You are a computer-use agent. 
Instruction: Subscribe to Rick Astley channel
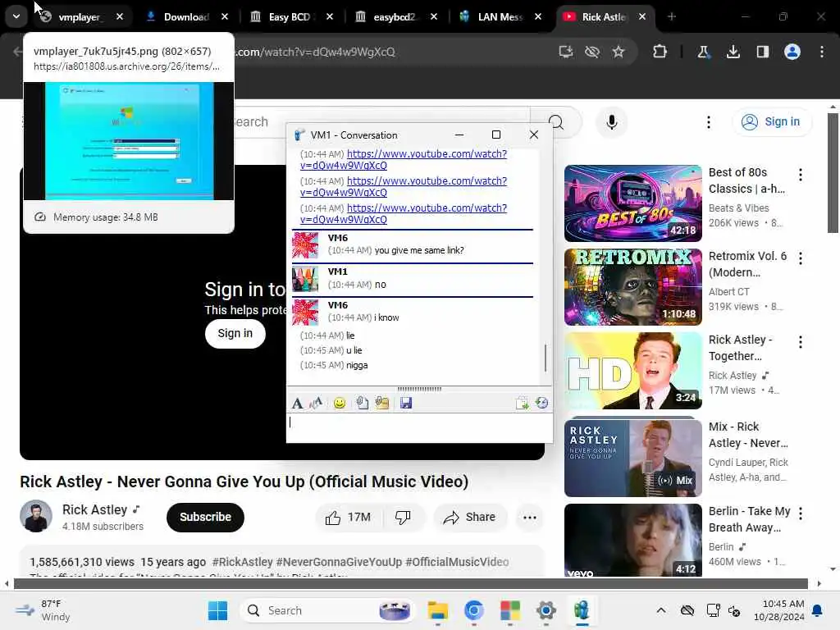coord(205,517)
